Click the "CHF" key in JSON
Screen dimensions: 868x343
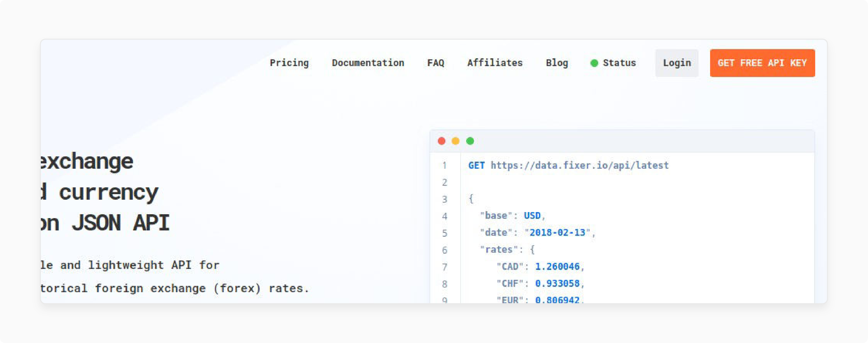510,283
